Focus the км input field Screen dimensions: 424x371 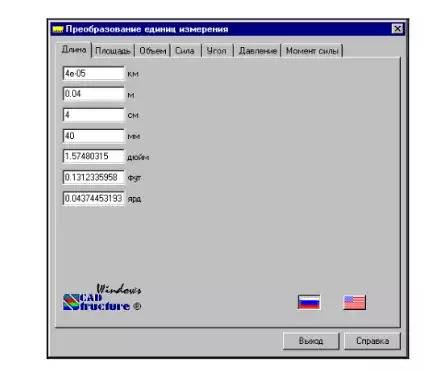coord(93,73)
